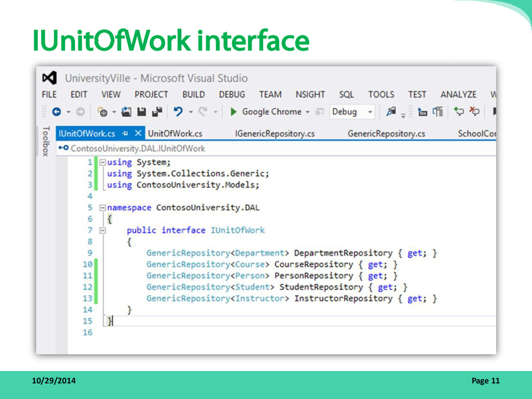This screenshot has width=532, height=399.
Task: Click the Open File icon
Action: [126, 112]
